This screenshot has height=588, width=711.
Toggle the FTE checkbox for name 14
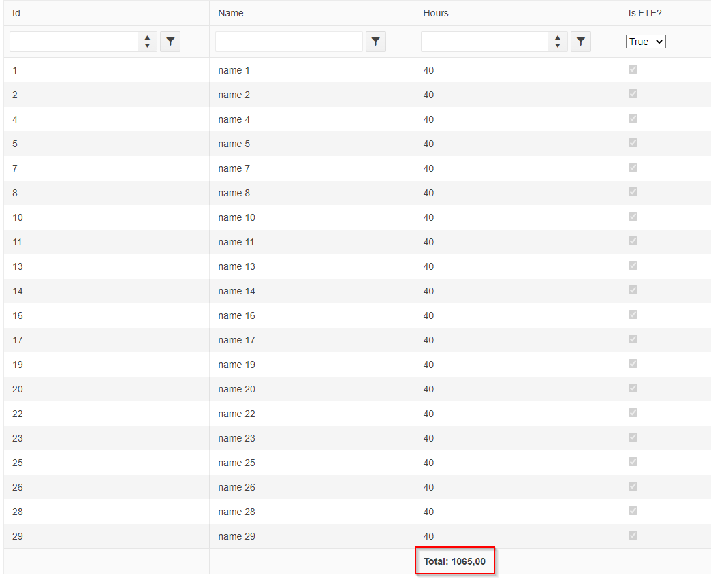tap(633, 290)
